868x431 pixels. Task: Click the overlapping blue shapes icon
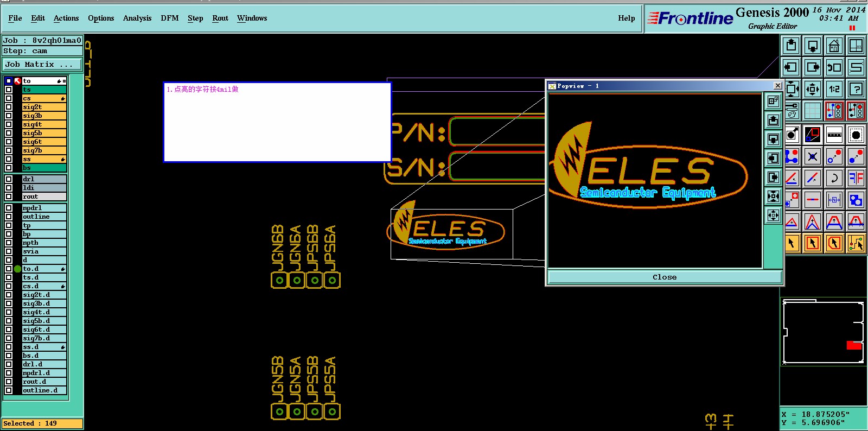(x=856, y=200)
